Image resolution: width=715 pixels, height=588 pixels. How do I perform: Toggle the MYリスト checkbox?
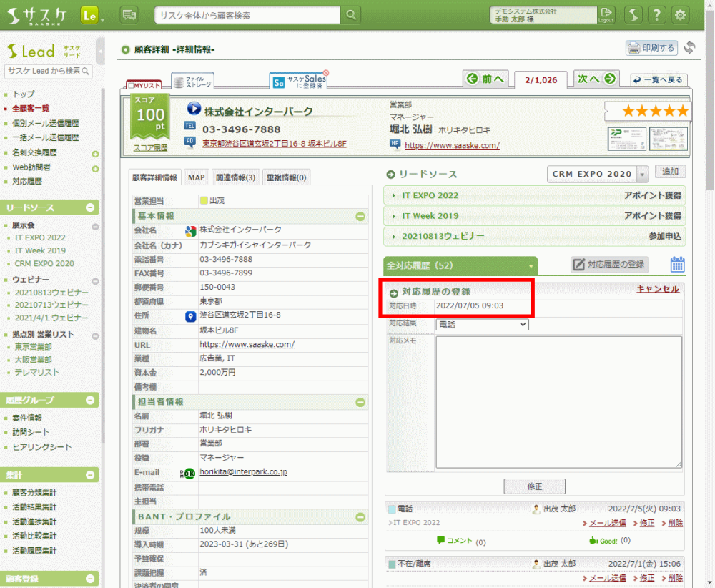click(x=131, y=85)
